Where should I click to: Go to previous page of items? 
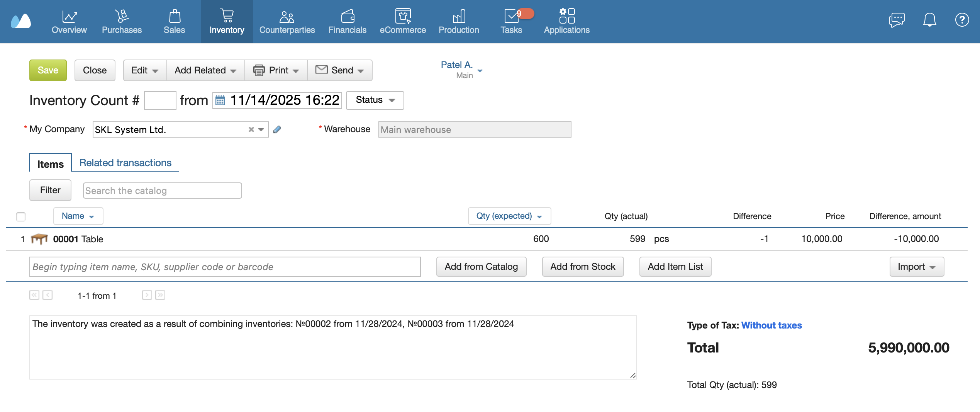pos(47,295)
